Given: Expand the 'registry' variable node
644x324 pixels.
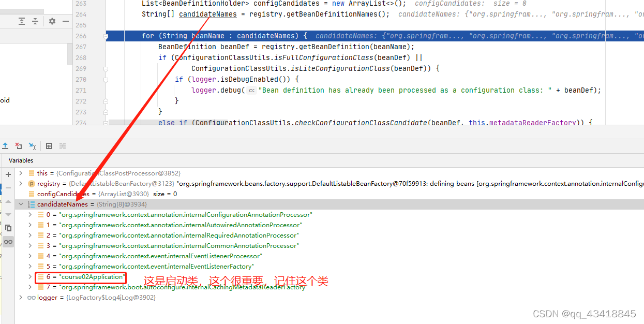Looking at the screenshot, I should click(x=21, y=184).
